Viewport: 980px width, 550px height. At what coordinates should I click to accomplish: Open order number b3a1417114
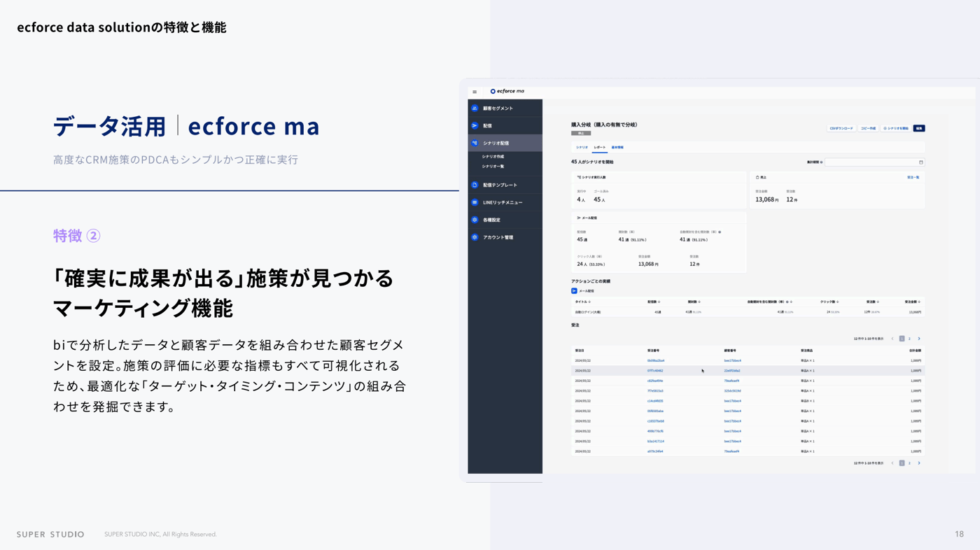pos(656,442)
